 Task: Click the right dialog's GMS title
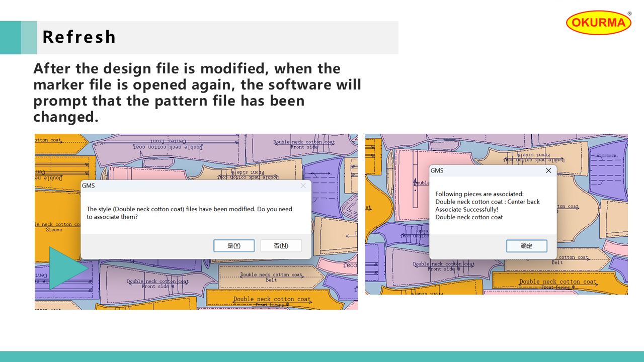[437, 170]
